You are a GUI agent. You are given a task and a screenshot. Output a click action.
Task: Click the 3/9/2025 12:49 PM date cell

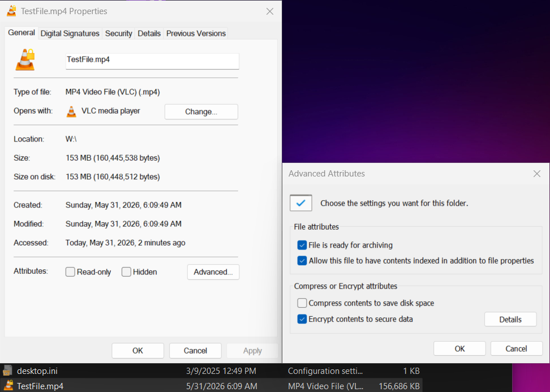click(x=221, y=371)
